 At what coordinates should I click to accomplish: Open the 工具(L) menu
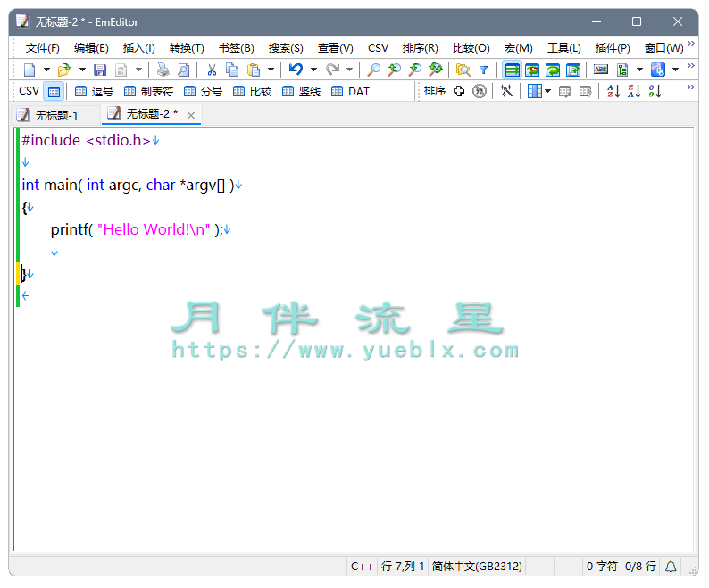pos(563,48)
